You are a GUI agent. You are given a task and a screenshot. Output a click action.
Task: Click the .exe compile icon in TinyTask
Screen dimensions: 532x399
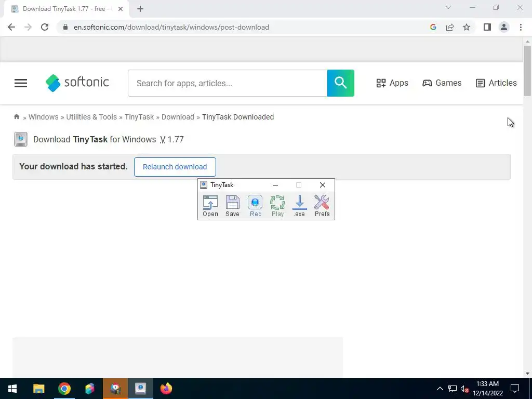tap(299, 206)
